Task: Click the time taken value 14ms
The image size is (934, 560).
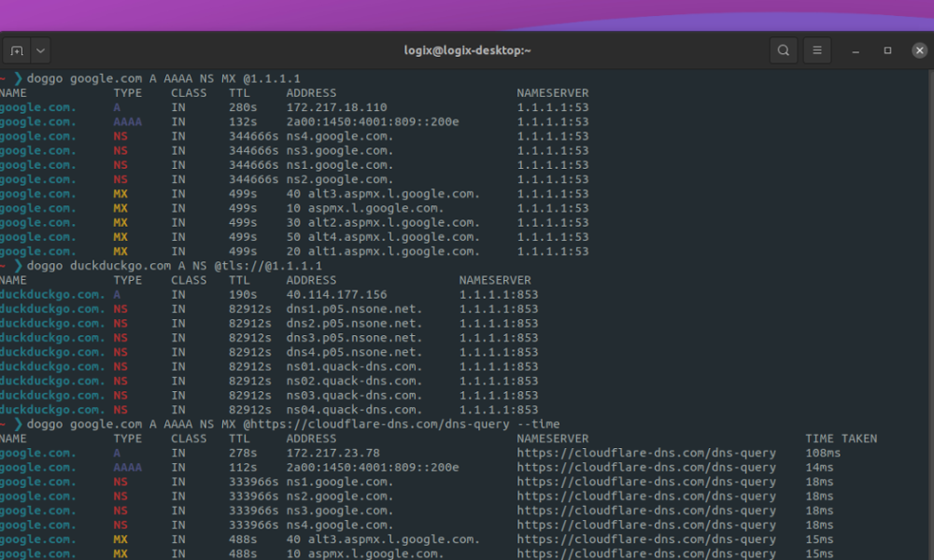Action: 820,468
